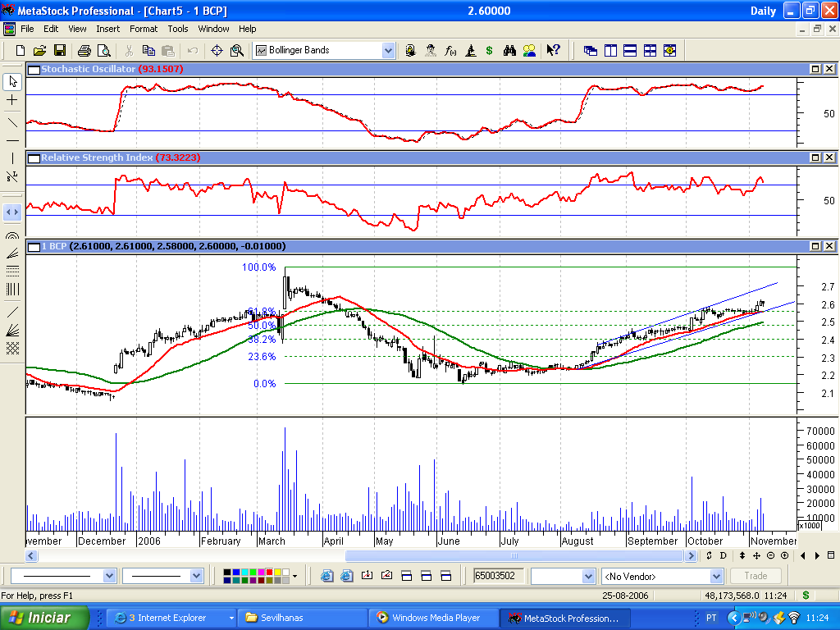Save the chart with the floppy disk icon
Screen dimensions: 840x630
[59, 50]
